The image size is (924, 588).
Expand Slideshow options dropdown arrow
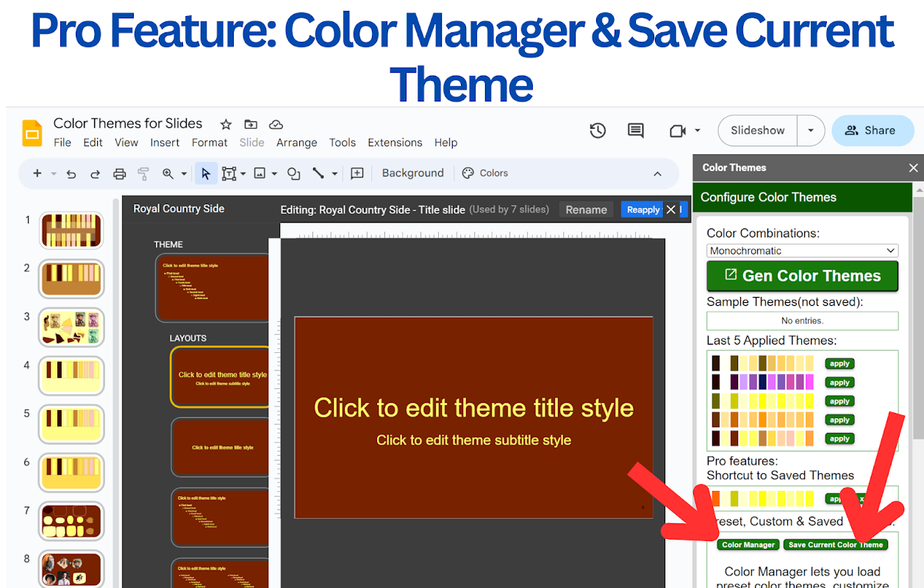(811, 131)
